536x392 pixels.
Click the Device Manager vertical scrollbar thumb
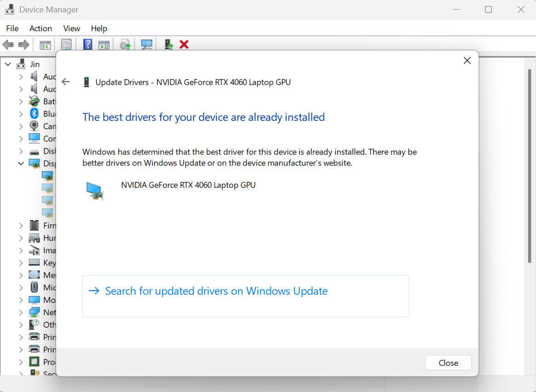[x=529, y=166]
